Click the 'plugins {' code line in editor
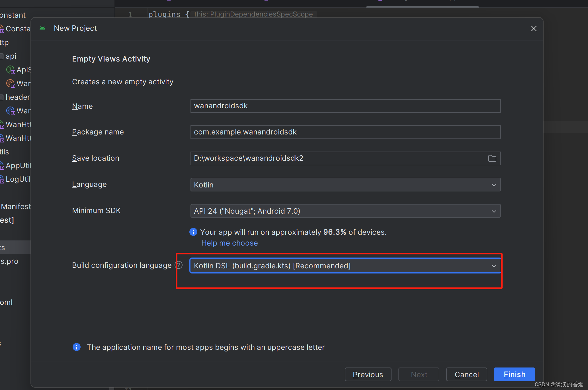This screenshot has width=588, height=390. pyautogui.click(x=169, y=14)
